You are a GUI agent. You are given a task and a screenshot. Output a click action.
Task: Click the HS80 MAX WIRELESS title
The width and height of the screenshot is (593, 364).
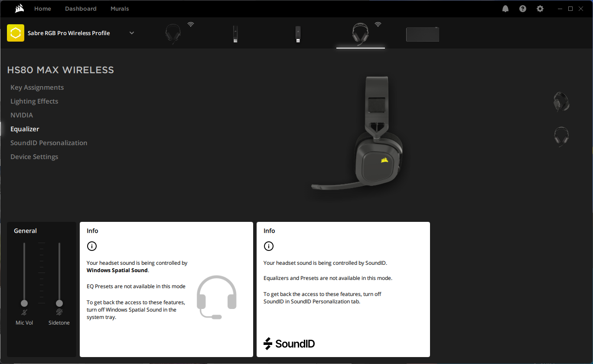[x=61, y=70]
